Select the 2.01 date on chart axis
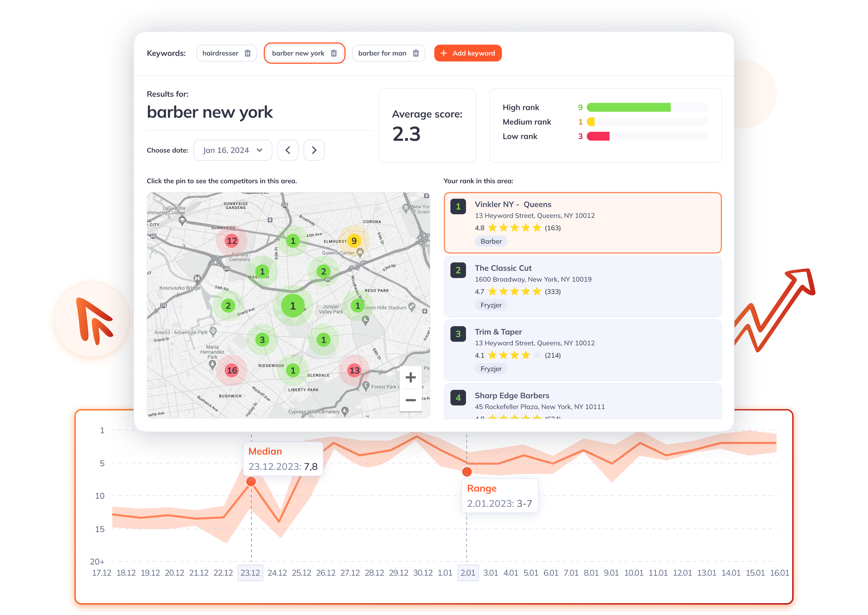Screen dimensions: 868x615 467,573
